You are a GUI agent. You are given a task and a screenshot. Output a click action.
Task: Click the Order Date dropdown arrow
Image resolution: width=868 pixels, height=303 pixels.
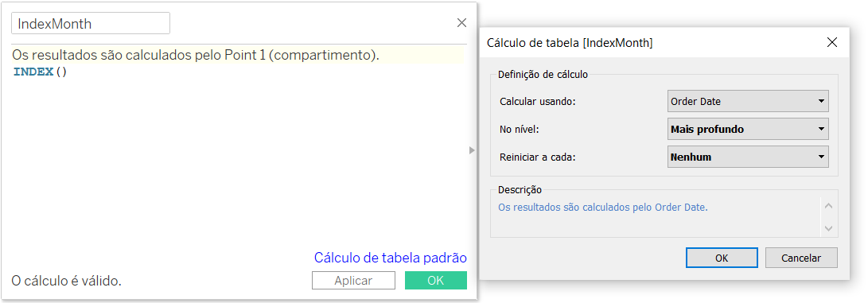pos(820,102)
